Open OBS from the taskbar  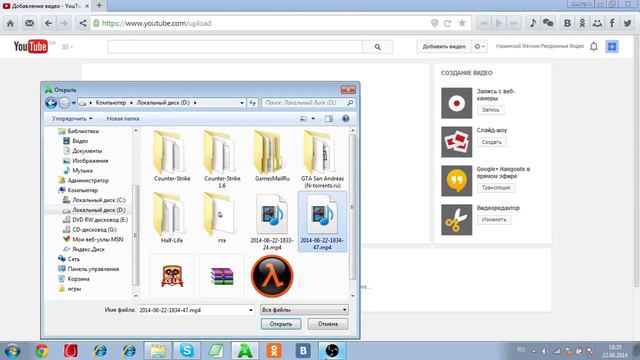(332, 351)
